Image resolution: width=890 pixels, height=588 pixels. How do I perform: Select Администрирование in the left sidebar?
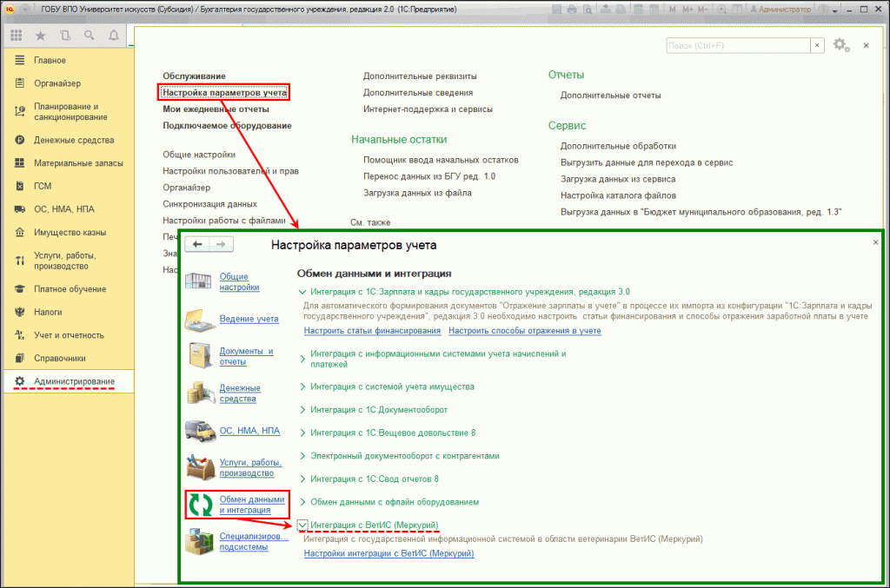(74, 381)
